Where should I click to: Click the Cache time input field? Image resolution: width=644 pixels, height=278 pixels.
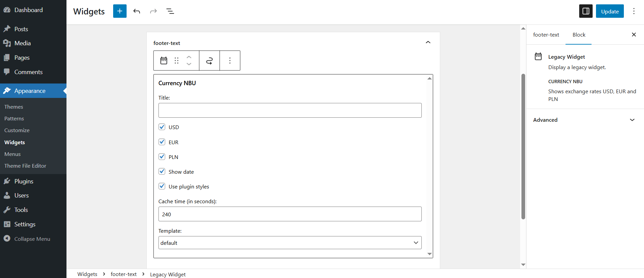pyautogui.click(x=290, y=214)
